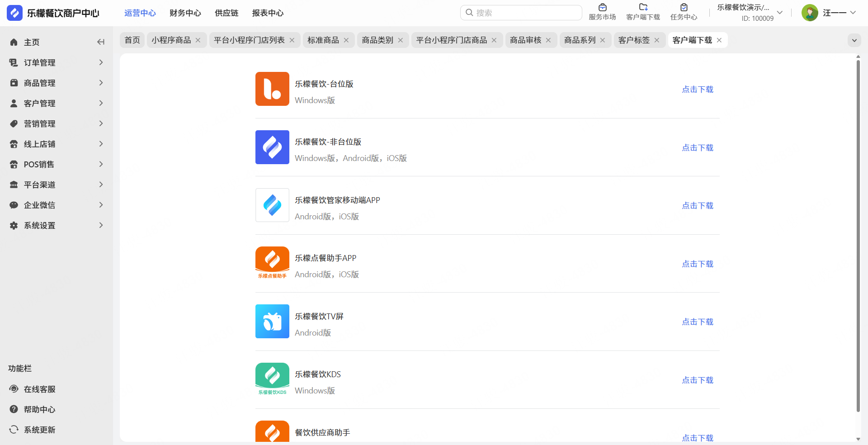This screenshot has width=868, height=445.
Task: Switch to 报表中心 top menu
Action: point(268,13)
